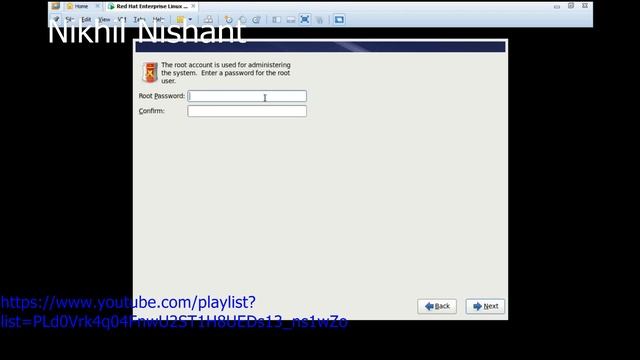This screenshot has width=640, height=360.
Task: Click the Unity mode icon
Action: (x=319, y=20)
